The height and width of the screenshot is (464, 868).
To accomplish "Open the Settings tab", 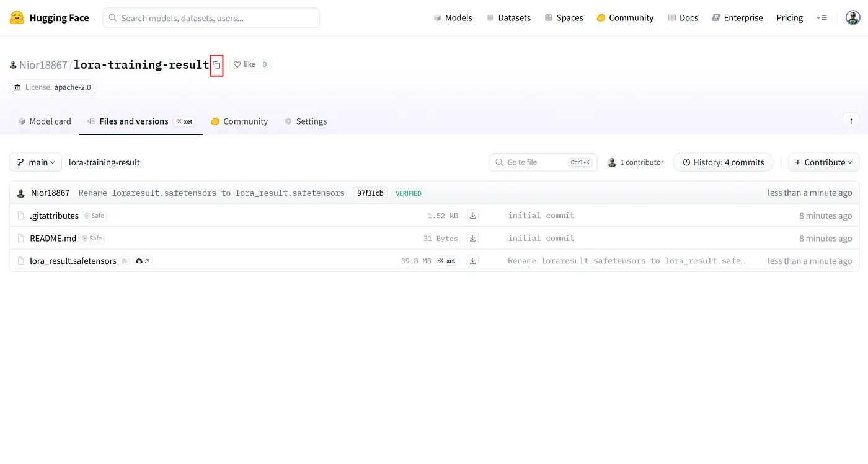I will [305, 121].
